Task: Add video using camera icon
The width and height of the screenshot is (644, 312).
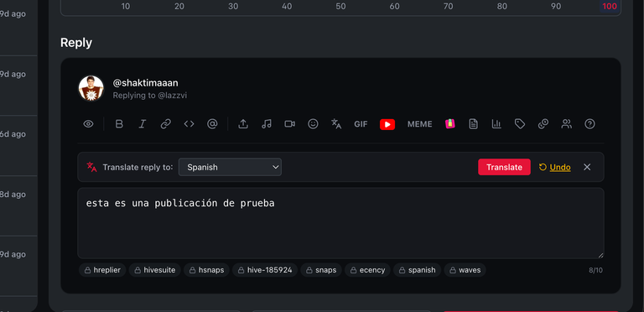Action: point(289,124)
